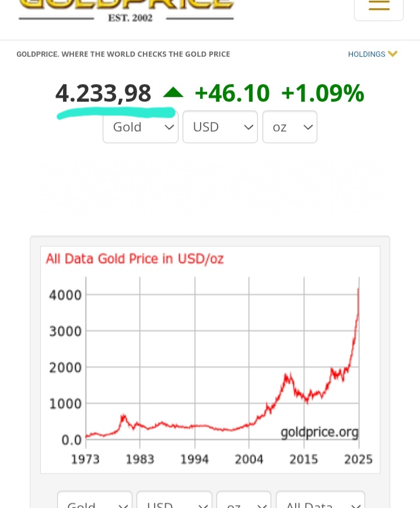Click the current gold price 4.233,98
420x508 pixels.
(103, 93)
